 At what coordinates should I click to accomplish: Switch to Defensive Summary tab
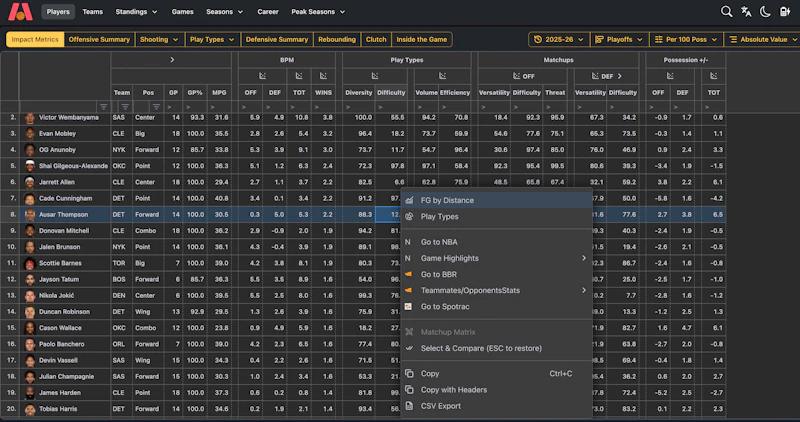coord(277,39)
